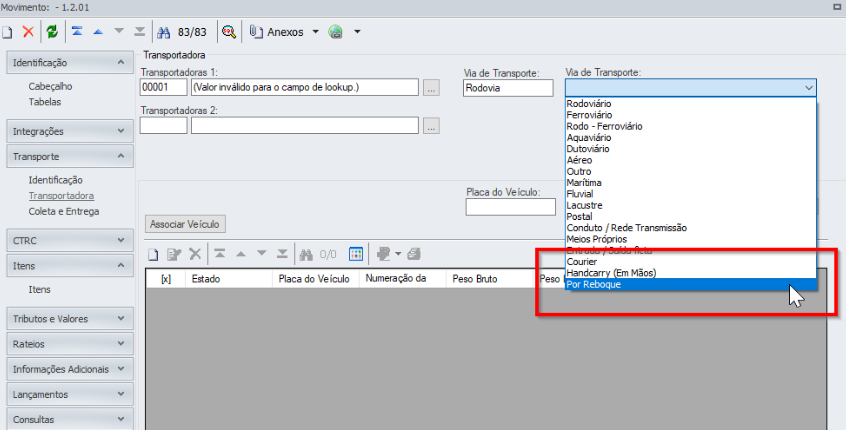Expand the Lançamentos section
The width and height of the screenshot is (846, 430).
click(70, 394)
